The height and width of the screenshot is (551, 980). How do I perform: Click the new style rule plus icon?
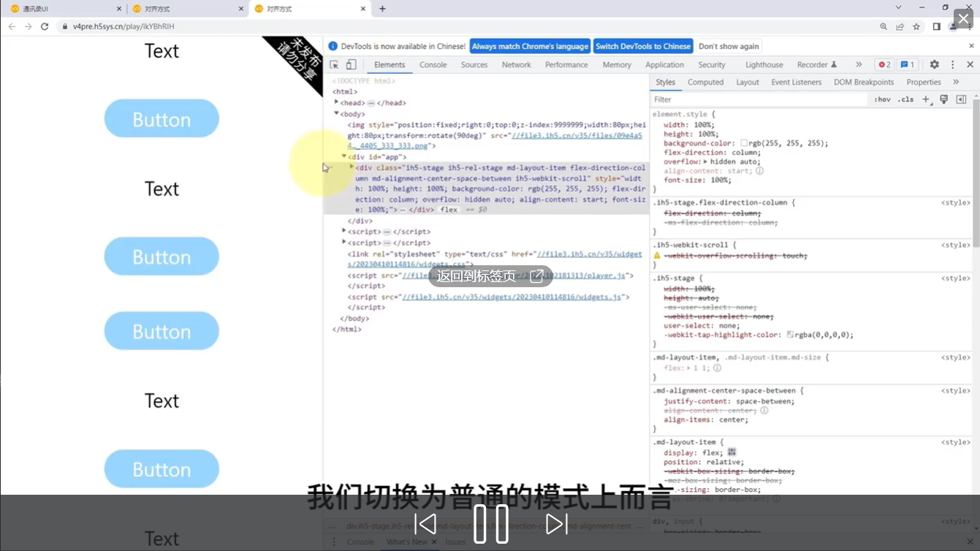coord(926,99)
